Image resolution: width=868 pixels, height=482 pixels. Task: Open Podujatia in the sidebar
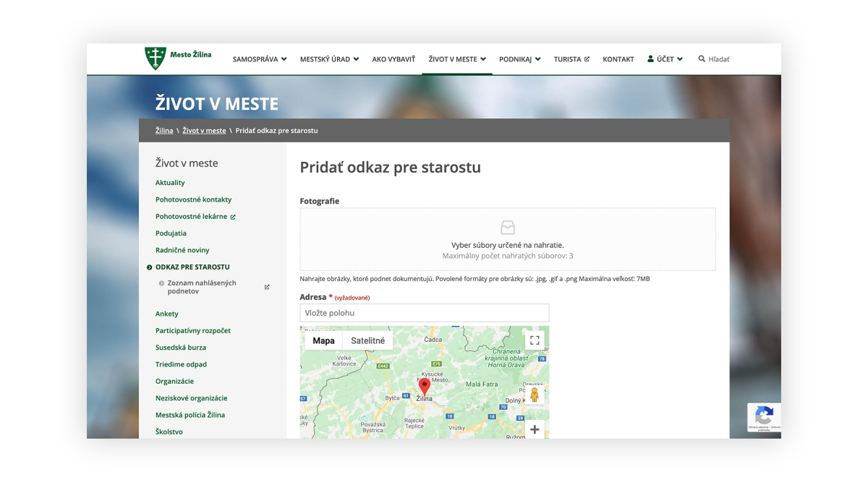[171, 233]
